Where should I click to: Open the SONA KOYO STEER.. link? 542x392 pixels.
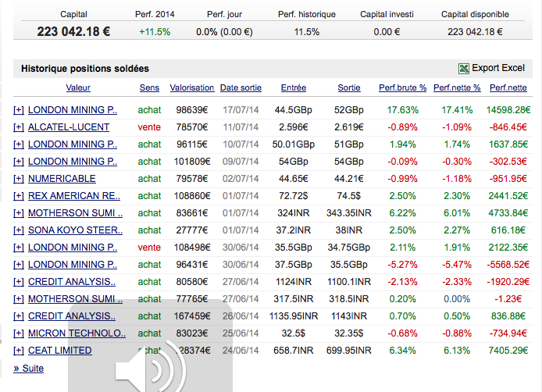click(75, 230)
